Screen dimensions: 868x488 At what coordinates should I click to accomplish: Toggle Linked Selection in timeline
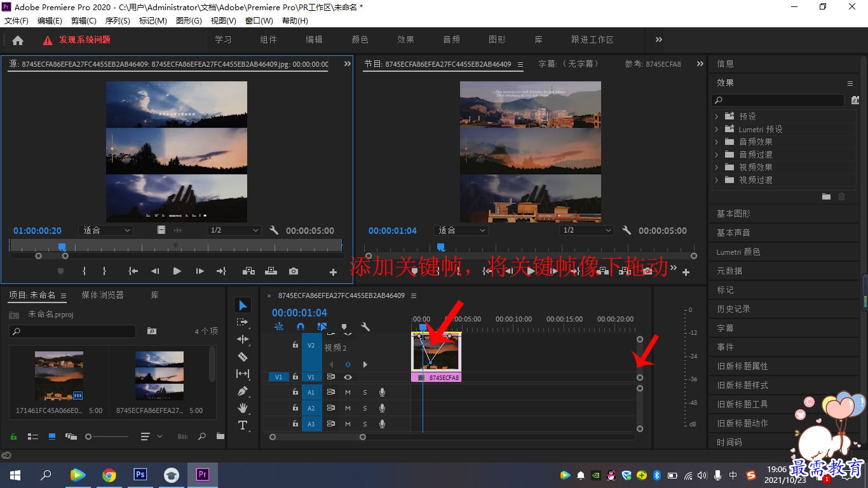[322, 327]
